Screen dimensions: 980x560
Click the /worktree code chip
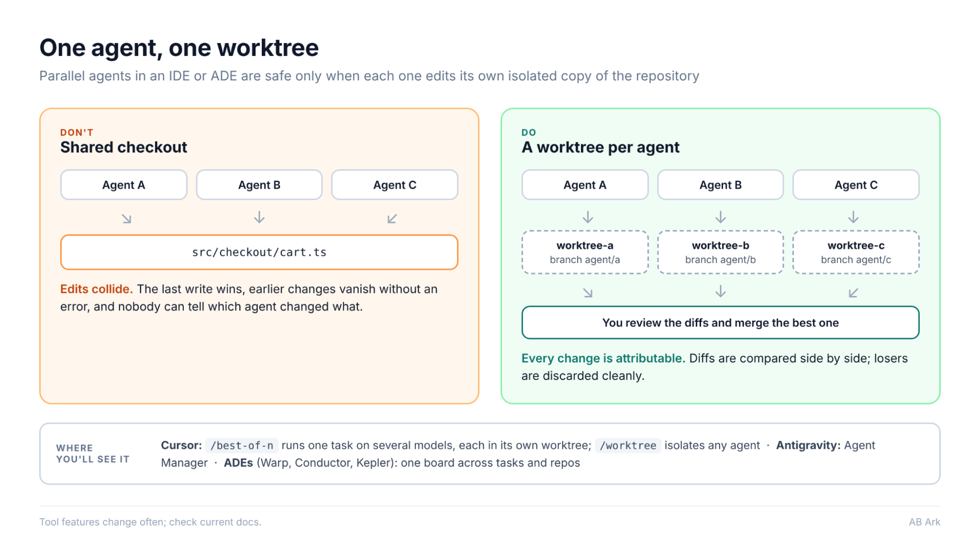coord(628,445)
